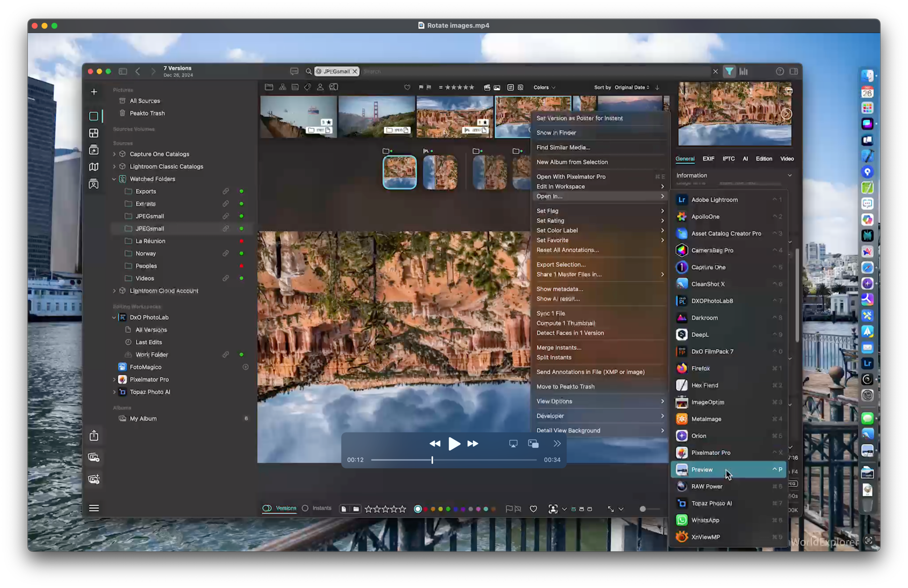Switch to the EXIF tab
This screenshot has height=588, width=908.
click(708, 159)
